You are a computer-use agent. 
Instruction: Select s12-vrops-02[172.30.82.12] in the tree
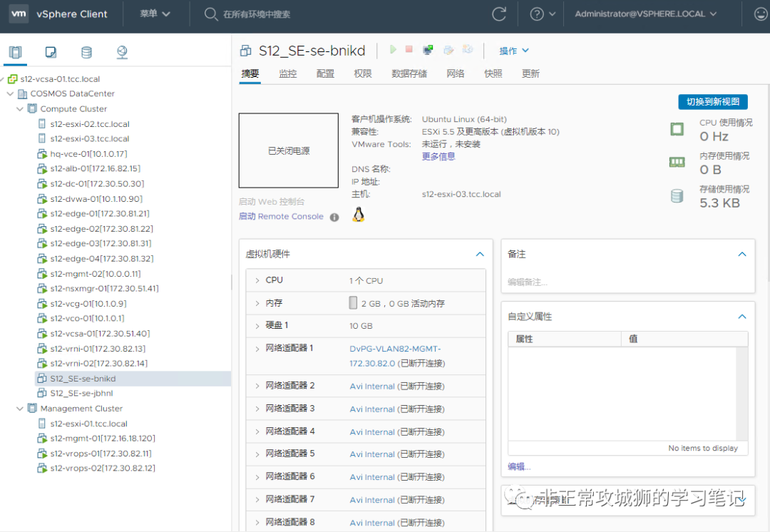click(x=103, y=468)
